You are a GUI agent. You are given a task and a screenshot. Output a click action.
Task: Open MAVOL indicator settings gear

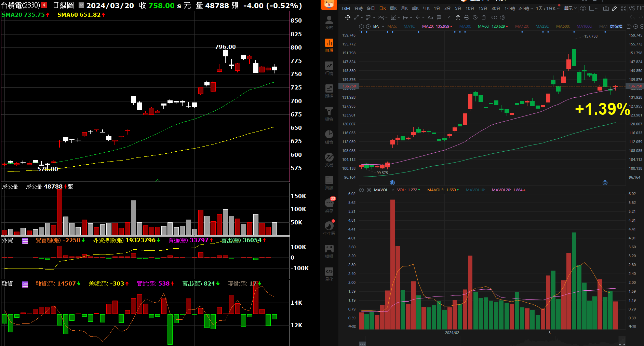click(361, 190)
